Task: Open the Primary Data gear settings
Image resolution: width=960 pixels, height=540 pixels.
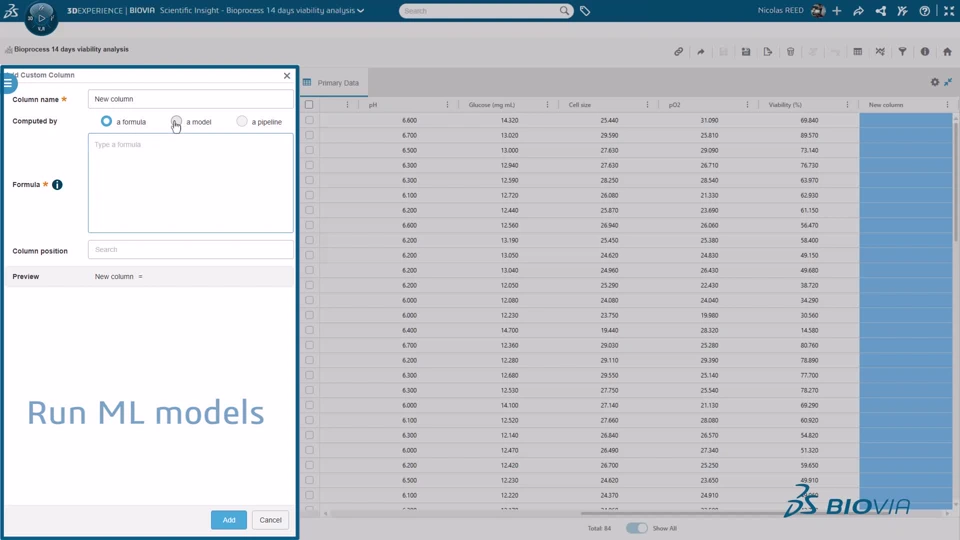Action: [x=935, y=82]
